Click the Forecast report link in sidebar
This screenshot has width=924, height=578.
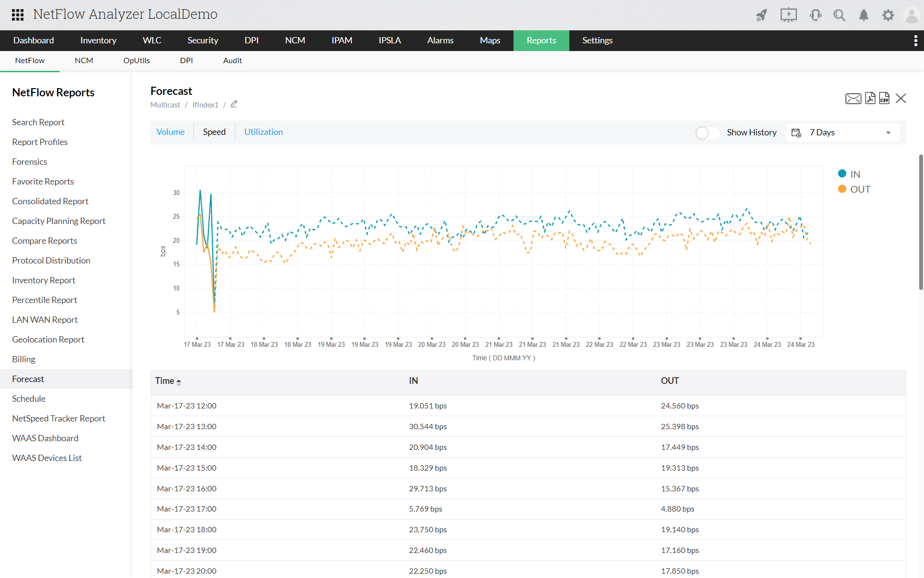tap(28, 378)
